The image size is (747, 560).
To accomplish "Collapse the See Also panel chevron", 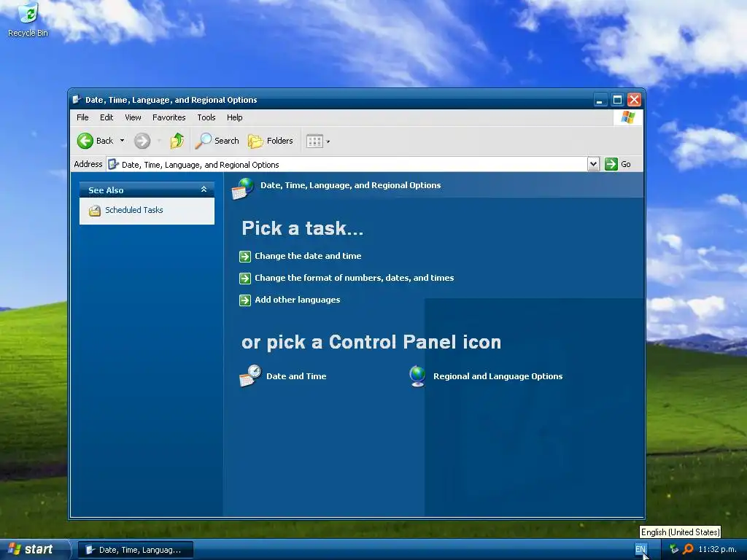I will pyautogui.click(x=204, y=190).
